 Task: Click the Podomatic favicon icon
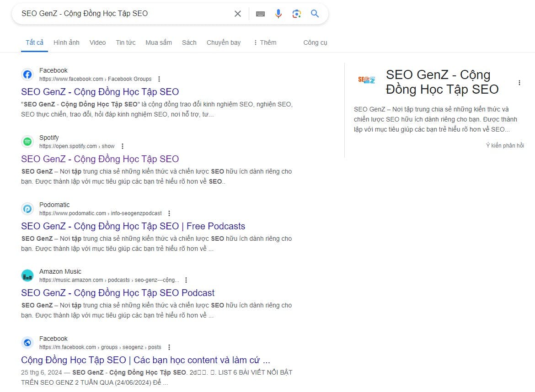coord(27,209)
